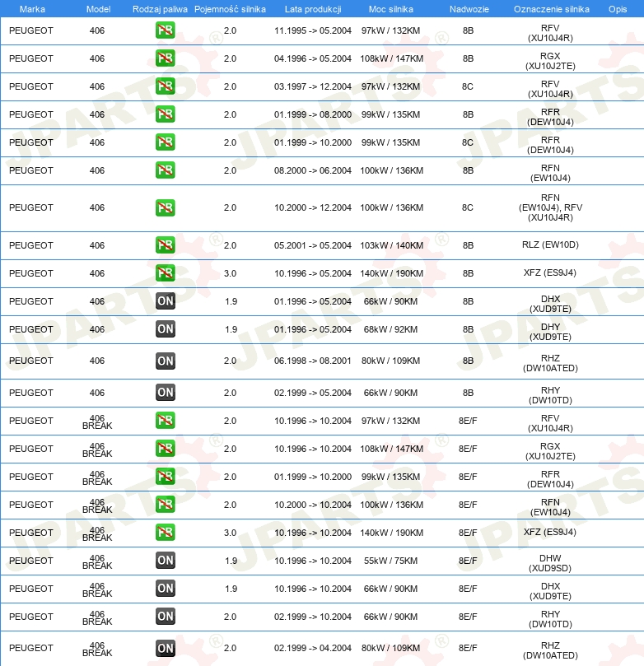The height and width of the screenshot is (666, 644).
Task: Click petrol icon in 10.2000 -> 12.2004 row
Action: tap(166, 207)
